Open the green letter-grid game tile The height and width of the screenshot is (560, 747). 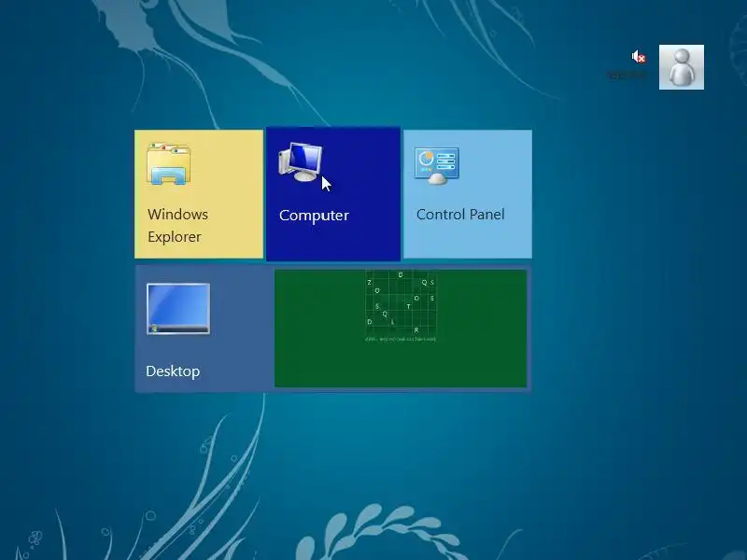click(x=401, y=329)
